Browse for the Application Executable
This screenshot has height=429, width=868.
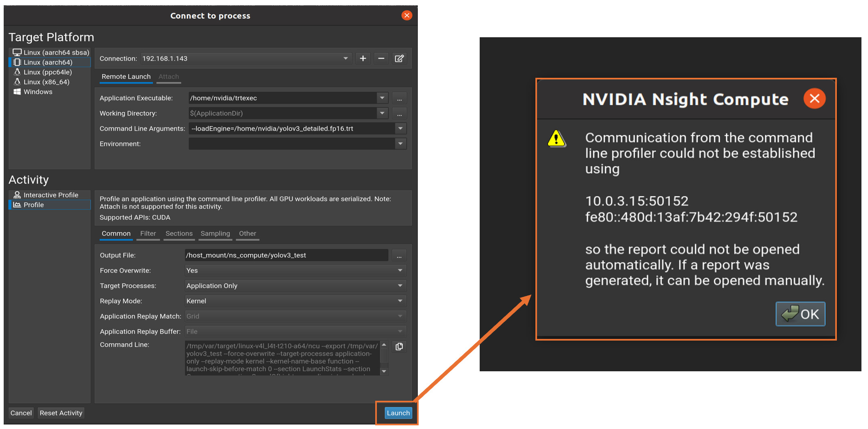click(x=399, y=98)
